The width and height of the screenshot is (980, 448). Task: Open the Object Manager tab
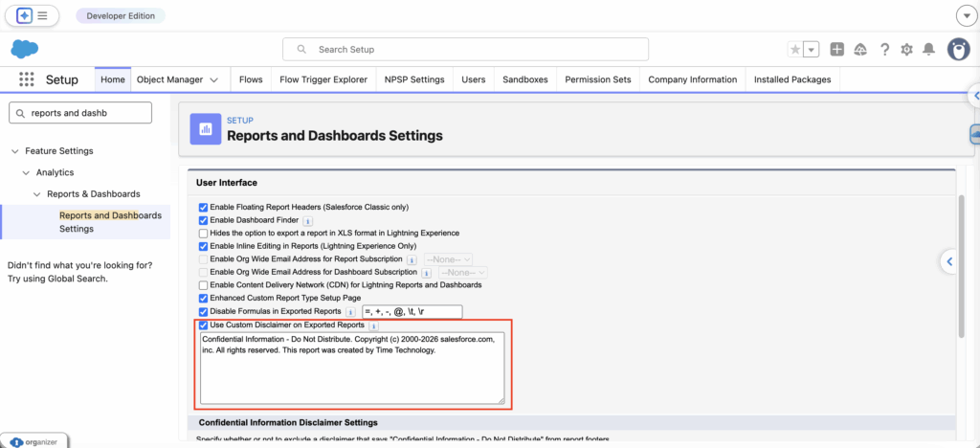pyautogui.click(x=169, y=80)
